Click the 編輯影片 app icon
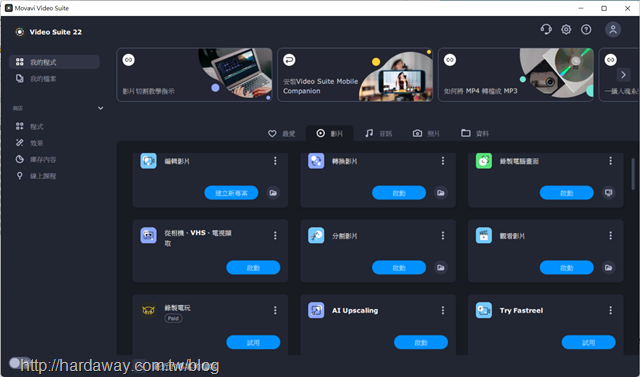 click(x=149, y=161)
